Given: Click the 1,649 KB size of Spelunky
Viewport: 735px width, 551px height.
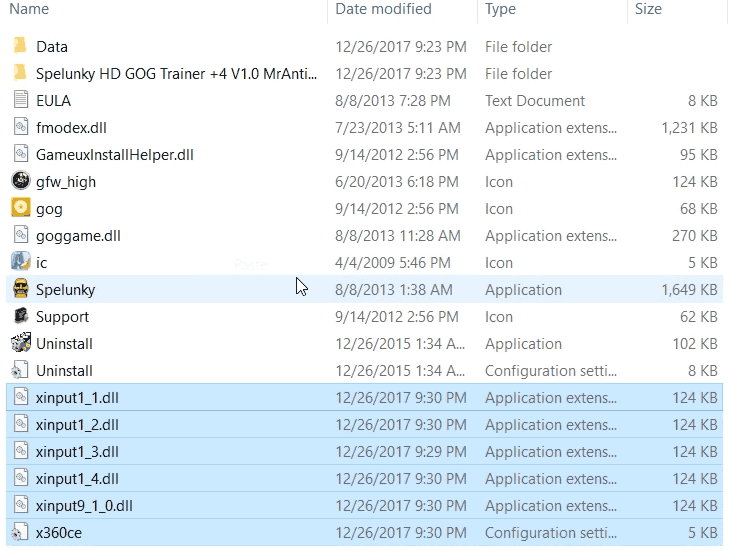Looking at the screenshot, I should pos(690,290).
